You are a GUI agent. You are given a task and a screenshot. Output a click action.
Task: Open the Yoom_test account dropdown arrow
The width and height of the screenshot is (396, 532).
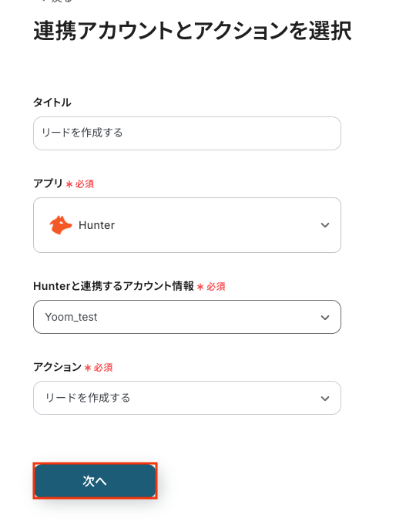pos(325,318)
